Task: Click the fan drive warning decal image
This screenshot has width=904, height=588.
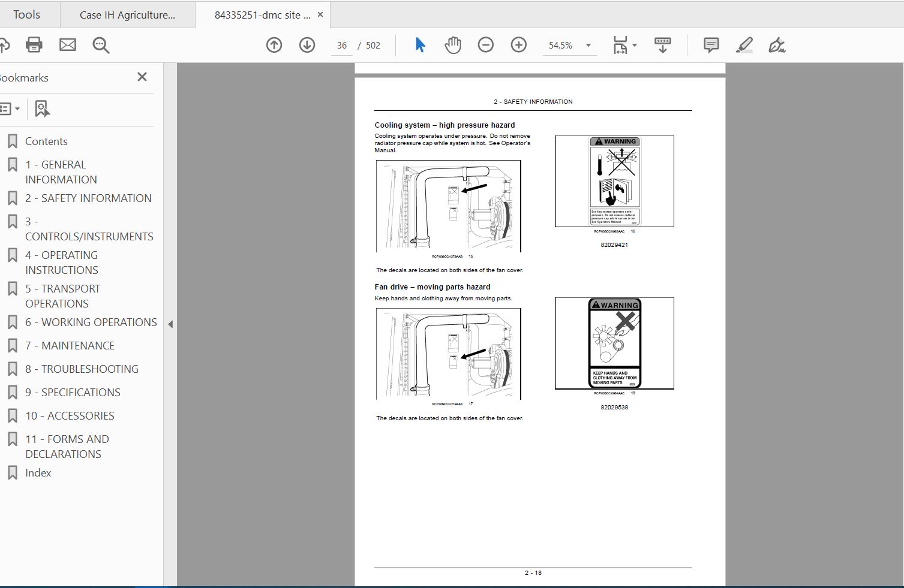Action: [614, 343]
